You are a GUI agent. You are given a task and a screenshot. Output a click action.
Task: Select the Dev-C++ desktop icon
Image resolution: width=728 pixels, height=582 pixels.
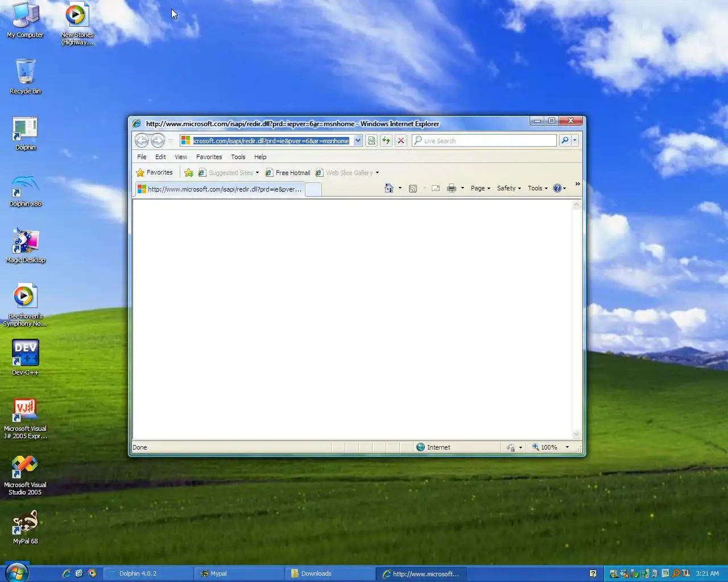[x=25, y=357]
